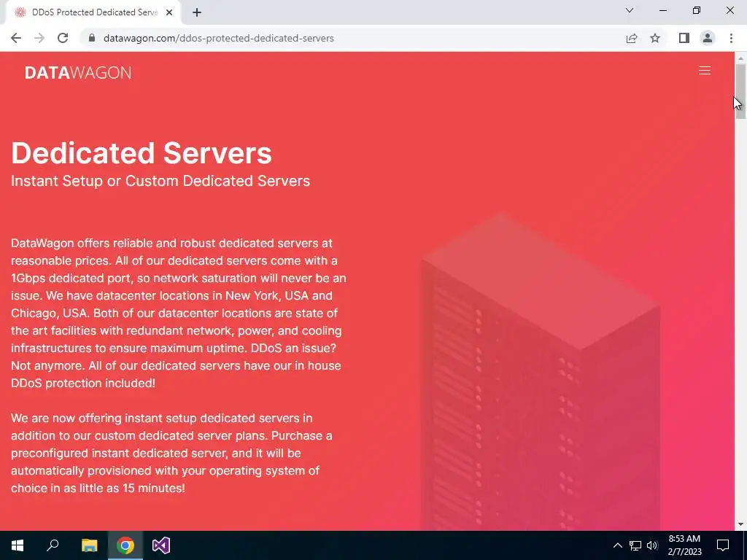747x560 pixels.
Task: Click the address bar URL
Action: (219, 38)
